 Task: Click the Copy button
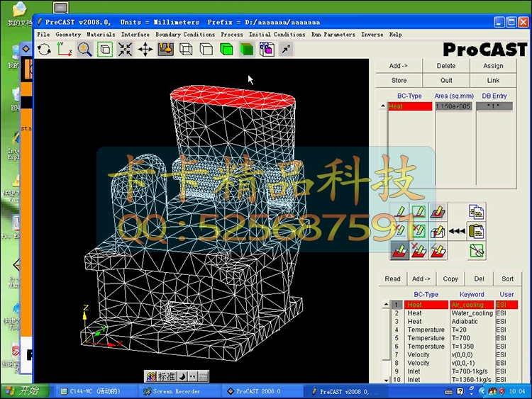[450, 279]
